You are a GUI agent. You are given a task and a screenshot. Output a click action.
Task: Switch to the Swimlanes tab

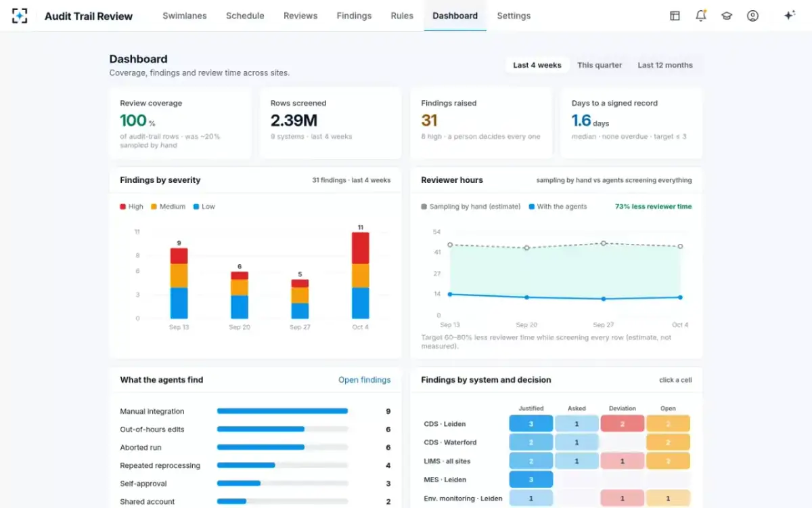click(185, 16)
